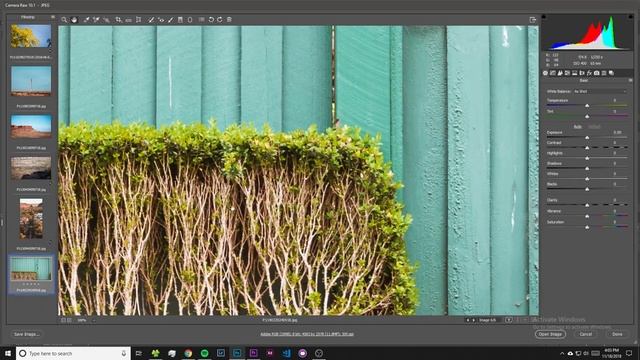Open Spotify from the taskbar
This screenshot has height=360, width=640.
tap(204, 353)
